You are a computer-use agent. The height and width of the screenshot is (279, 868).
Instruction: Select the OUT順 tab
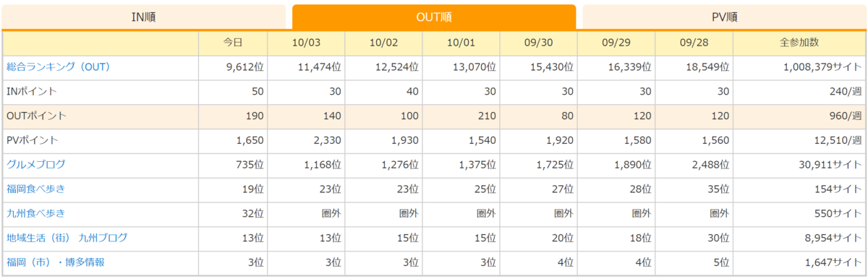(x=434, y=17)
